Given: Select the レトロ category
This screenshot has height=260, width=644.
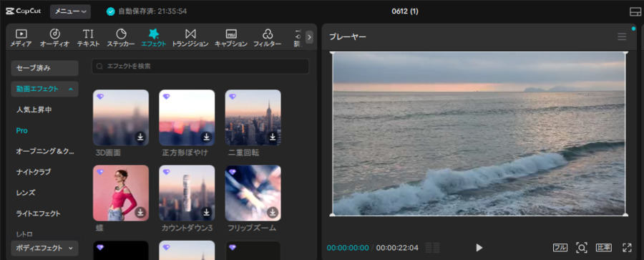Looking at the screenshot, I should click(x=24, y=233).
